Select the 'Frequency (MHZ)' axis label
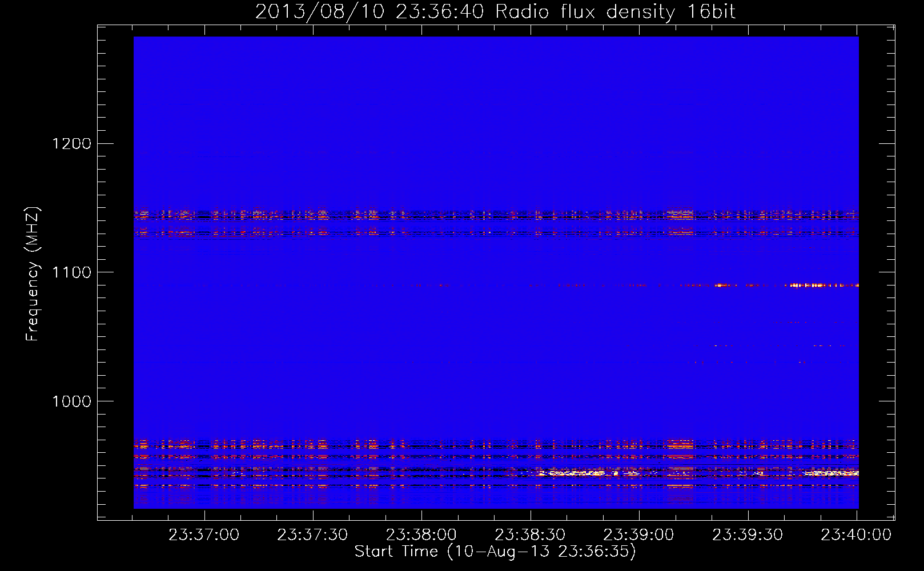 pos(33,274)
